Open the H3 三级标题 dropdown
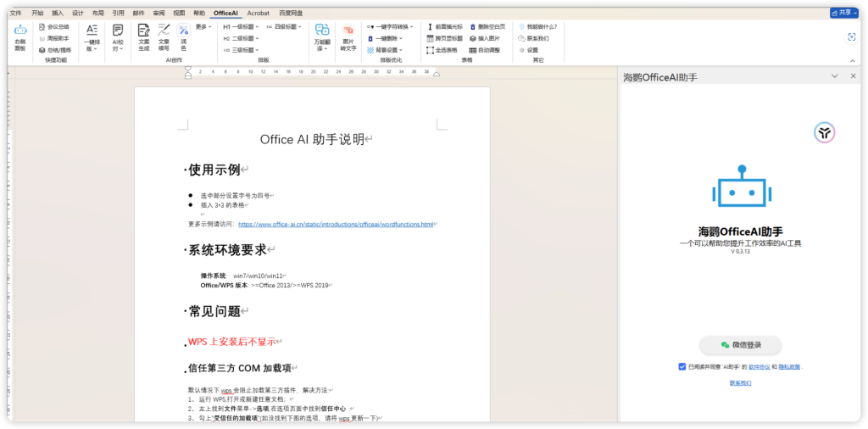 pos(240,50)
